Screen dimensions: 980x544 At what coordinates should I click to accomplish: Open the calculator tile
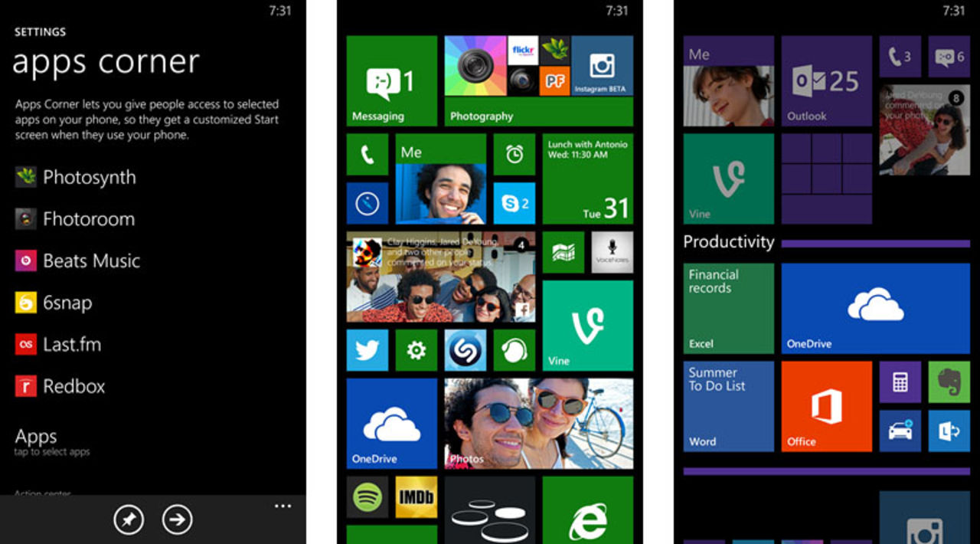(x=900, y=382)
